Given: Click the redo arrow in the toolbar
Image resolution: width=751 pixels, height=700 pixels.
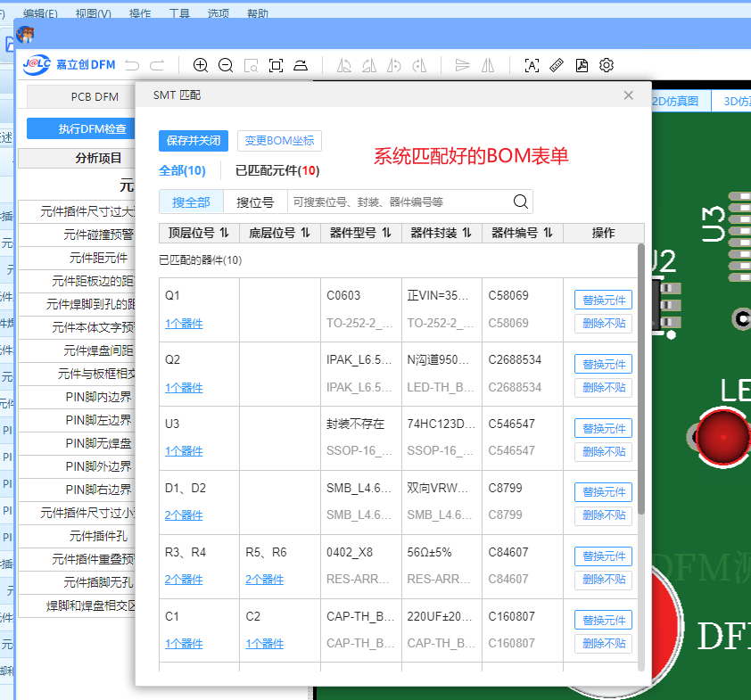Looking at the screenshot, I should pyautogui.click(x=157, y=65).
